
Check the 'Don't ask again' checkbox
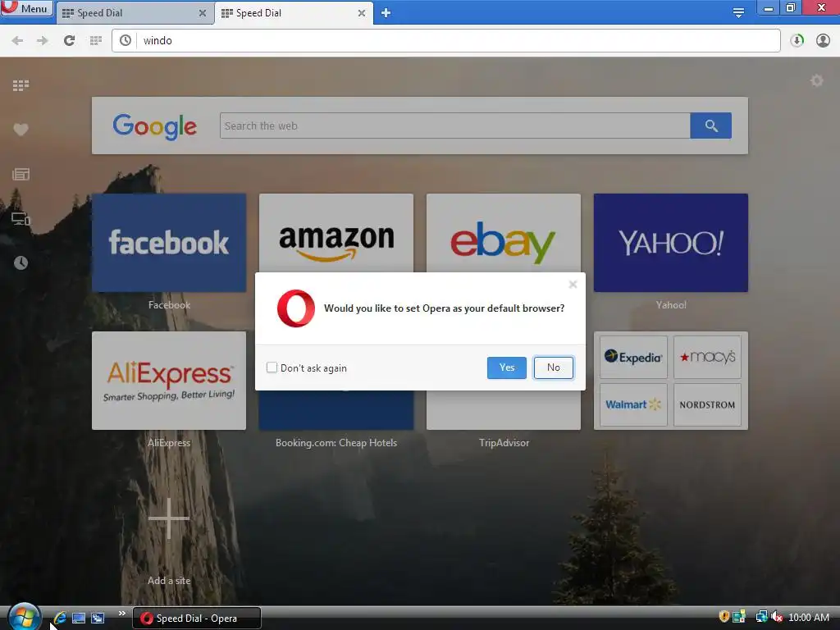272,367
